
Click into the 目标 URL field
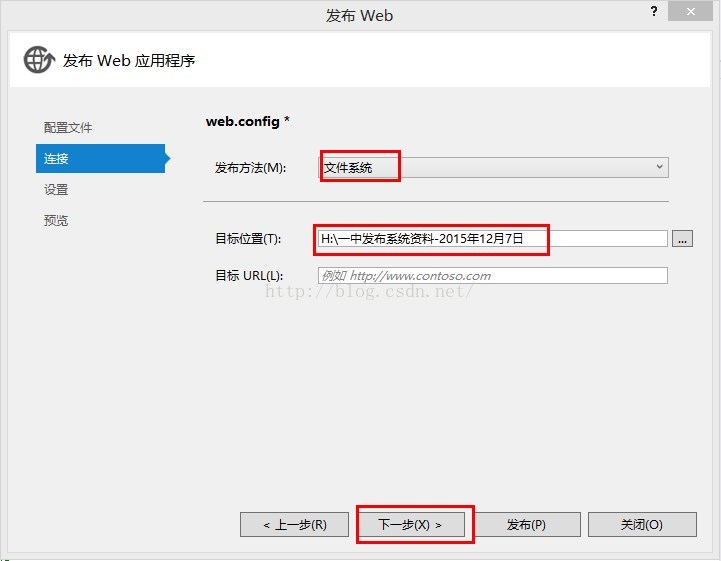click(x=492, y=275)
